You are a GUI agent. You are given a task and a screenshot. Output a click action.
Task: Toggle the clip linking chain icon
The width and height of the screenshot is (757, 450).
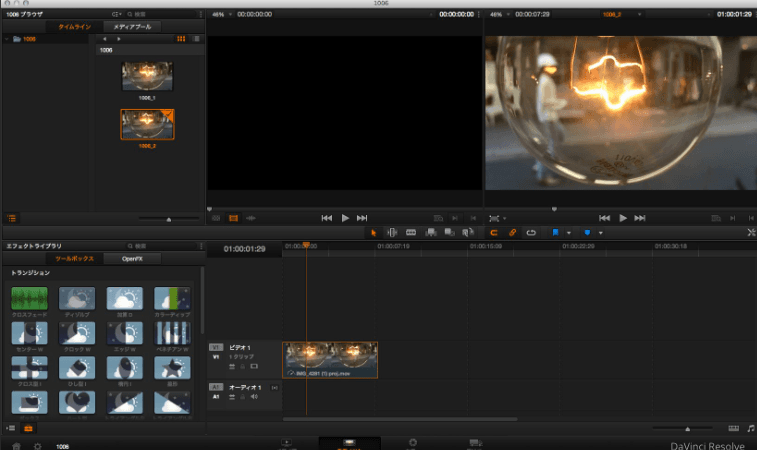[x=512, y=232]
